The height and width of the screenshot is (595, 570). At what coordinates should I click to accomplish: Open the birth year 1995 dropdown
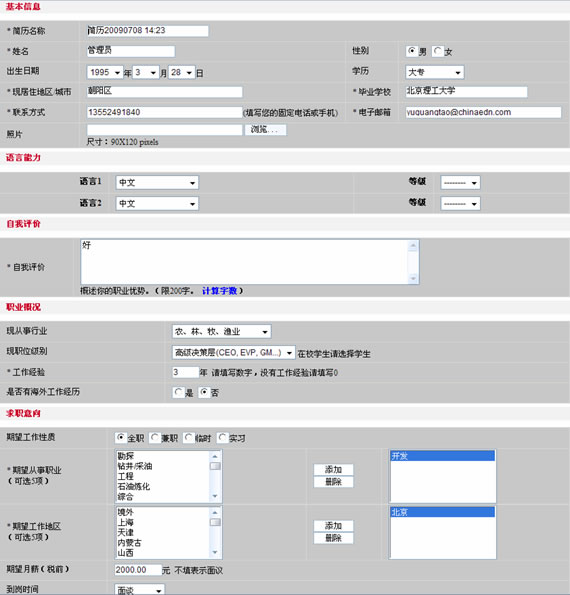coord(105,72)
